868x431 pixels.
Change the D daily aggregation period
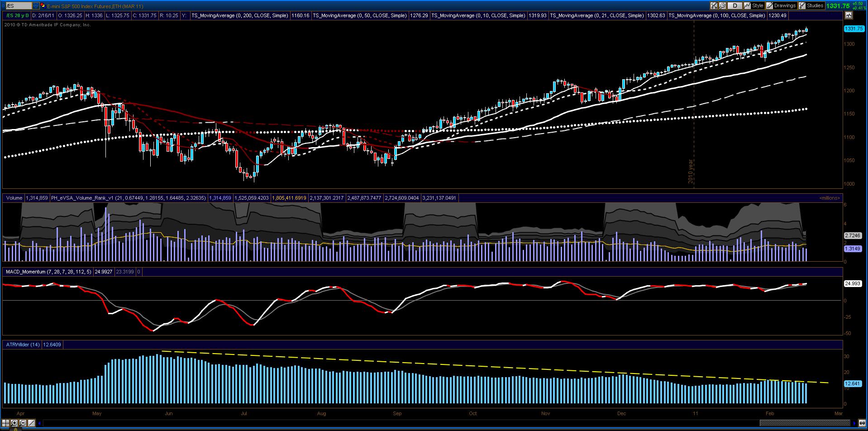tap(735, 6)
